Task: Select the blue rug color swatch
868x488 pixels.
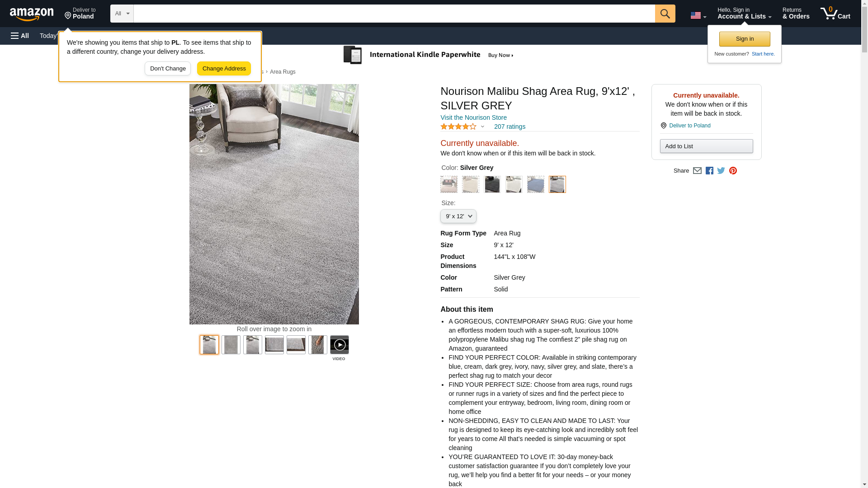Action: pos(535,184)
